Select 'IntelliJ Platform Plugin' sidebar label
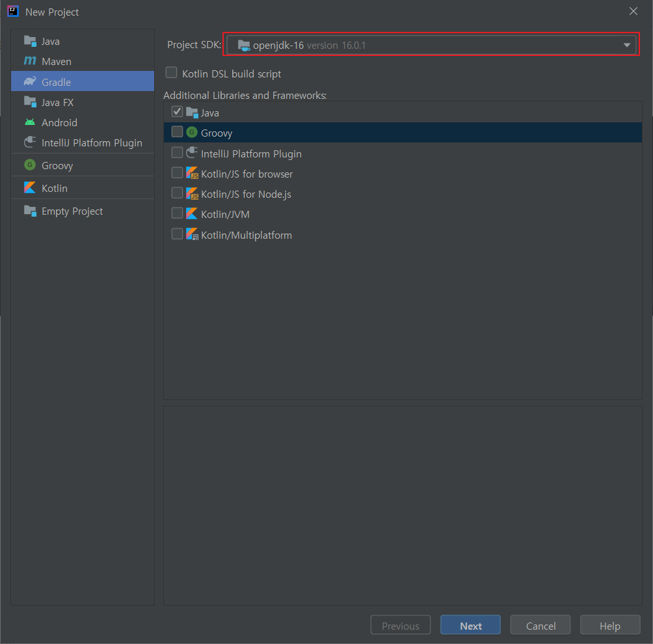The image size is (653, 644). (92, 143)
